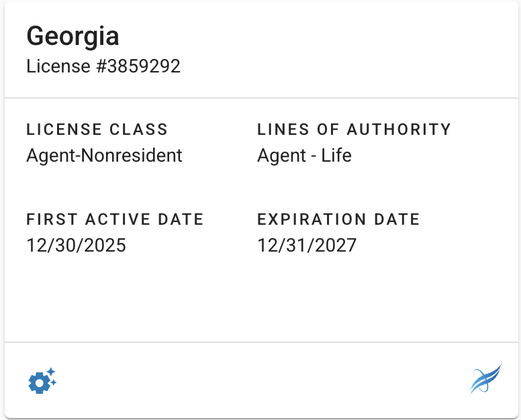The image size is (521, 420).
Task: Select the Georgia state heading
Action: pyautogui.click(x=73, y=36)
